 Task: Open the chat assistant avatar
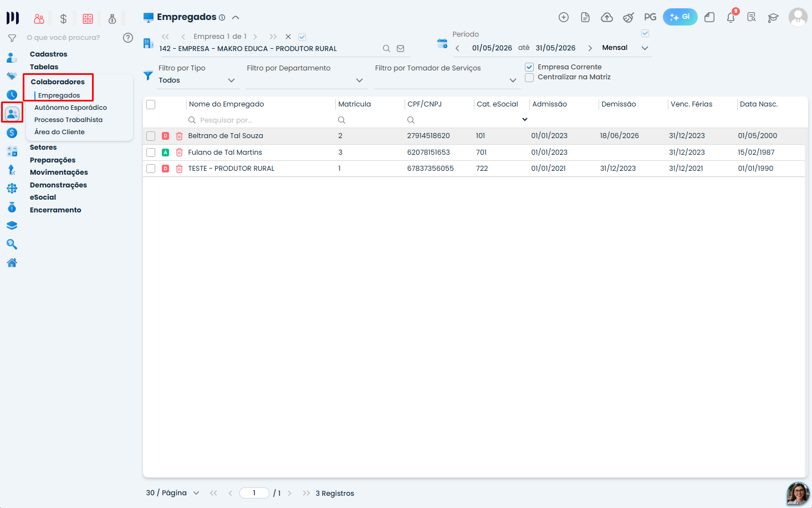pos(798,494)
